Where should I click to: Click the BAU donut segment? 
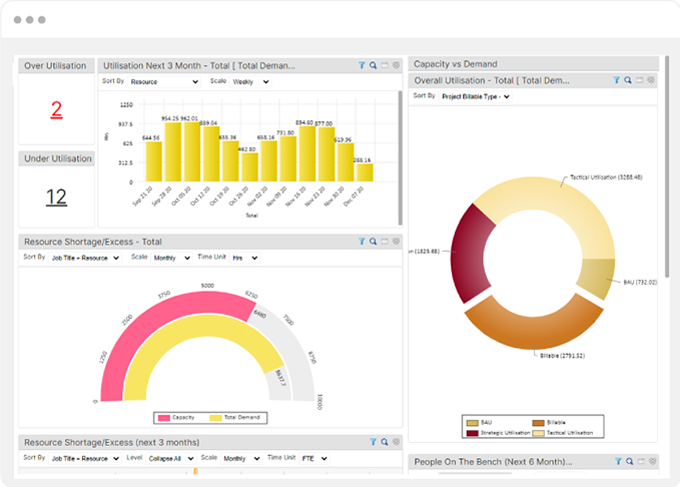[598, 276]
